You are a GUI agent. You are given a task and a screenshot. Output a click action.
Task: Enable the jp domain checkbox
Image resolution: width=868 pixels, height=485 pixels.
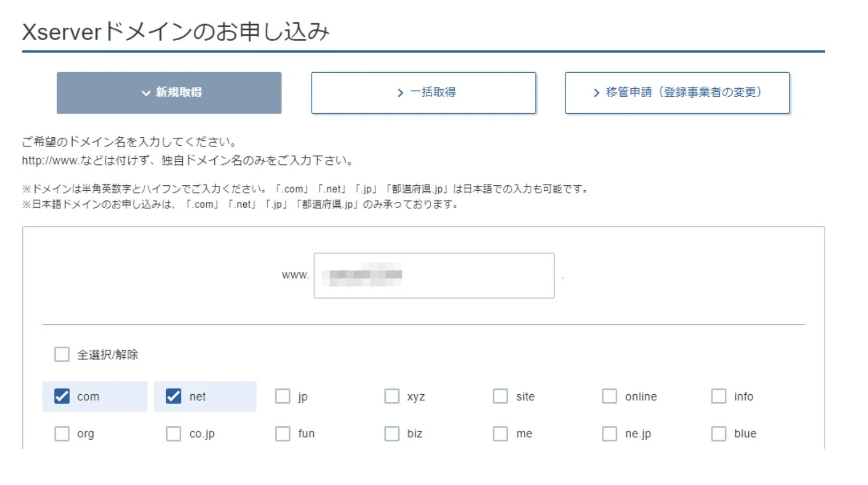click(x=283, y=396)
